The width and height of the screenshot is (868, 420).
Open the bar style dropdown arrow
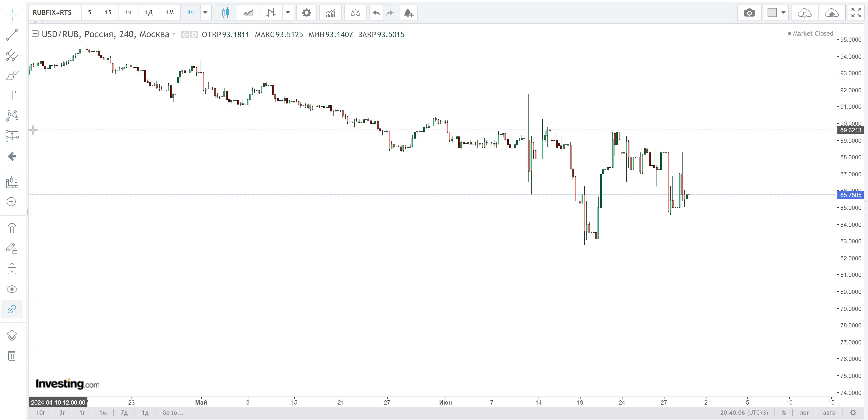[287, 13]
